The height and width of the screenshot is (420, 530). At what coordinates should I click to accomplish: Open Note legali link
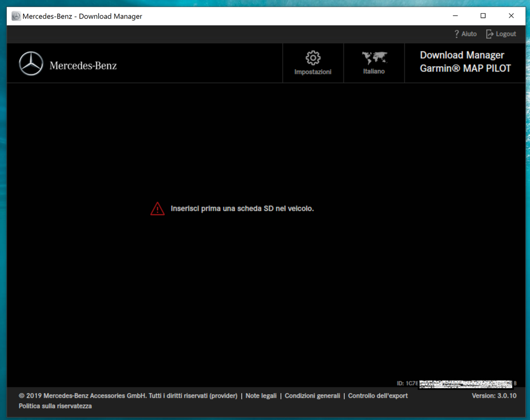point(261,396)
